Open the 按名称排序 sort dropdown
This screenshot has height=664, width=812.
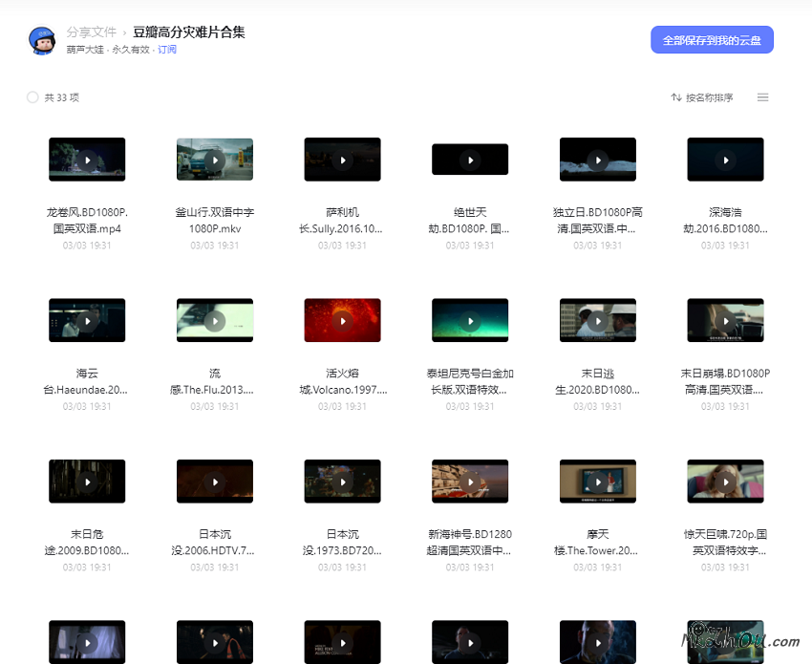pyautogui.click(x=702, y=97)
